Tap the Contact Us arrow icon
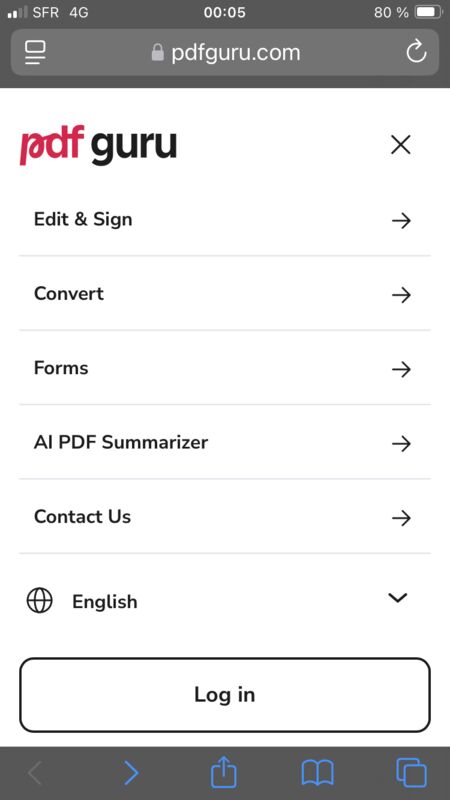Viewport: 450px width, 800px height. [x=401, y=518]
